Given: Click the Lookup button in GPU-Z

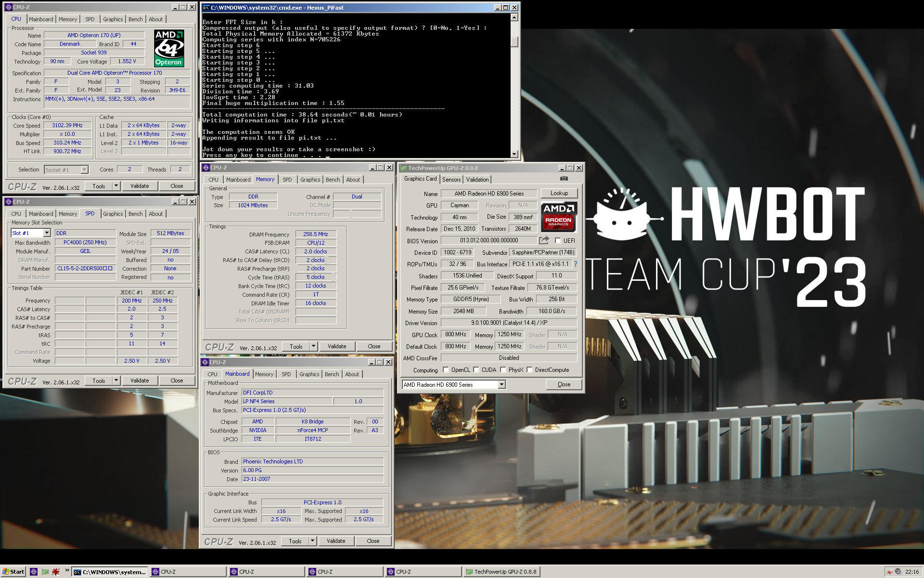Looking at the screenshot, I should [559, 193].
